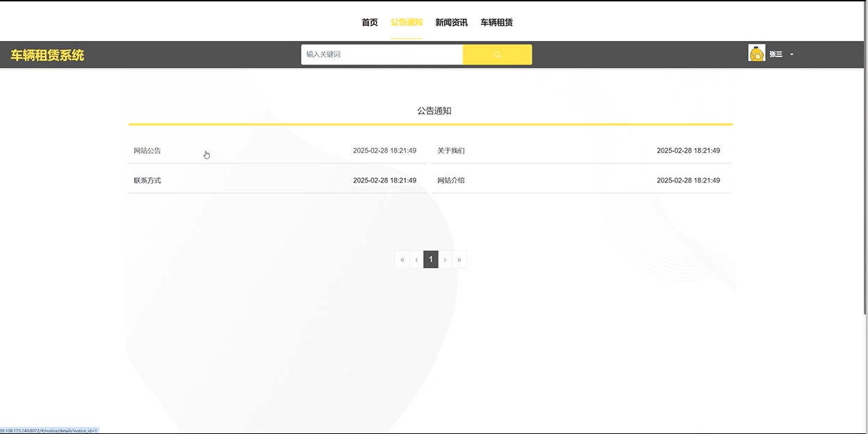This screenshot has height=434, width=868.
Task: Open the 关于我们 notice
Action: [x=451, y=151]
